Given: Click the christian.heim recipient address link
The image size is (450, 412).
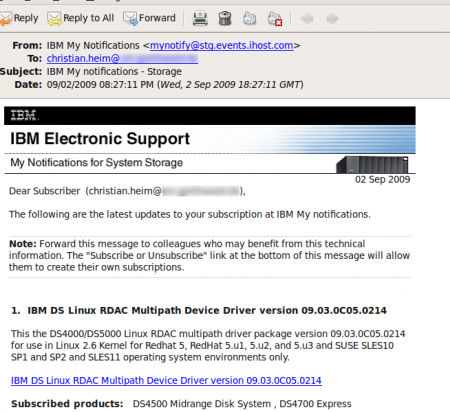Looking at the screenshot, I should [122, 58].
